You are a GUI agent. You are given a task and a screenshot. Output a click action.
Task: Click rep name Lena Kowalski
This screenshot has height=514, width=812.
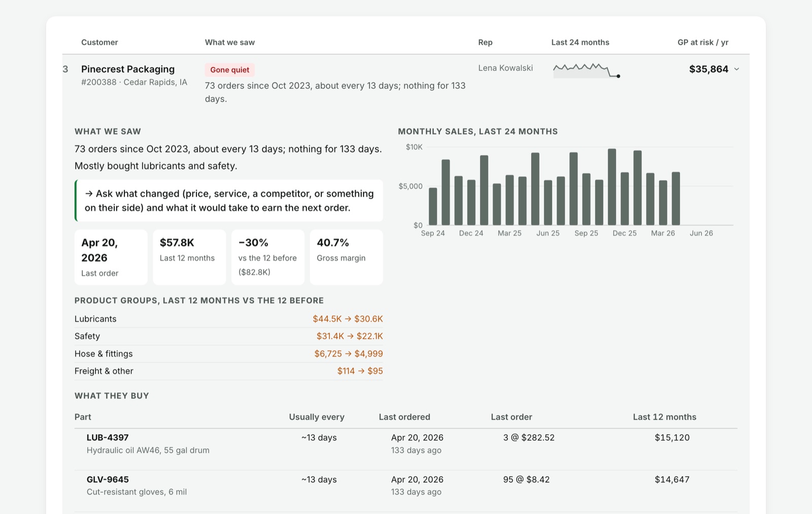coord(505,68)
